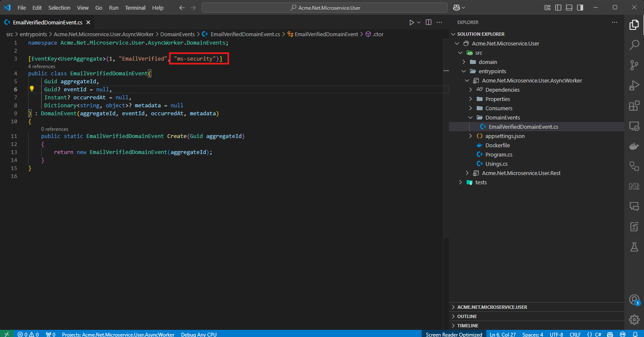
Task: Collapse the Acme.Net.Microservice.User solution node
Action: pyautogui.click(x=457, y=43)
